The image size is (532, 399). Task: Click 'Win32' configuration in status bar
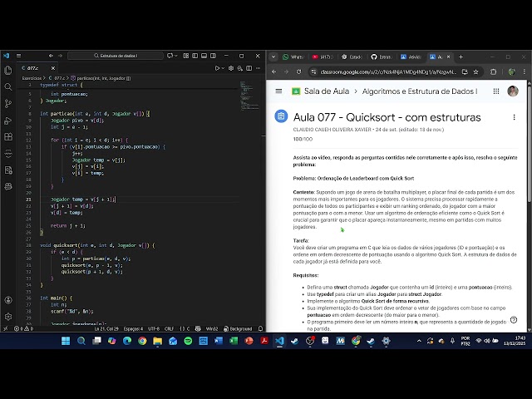[212, 328]
